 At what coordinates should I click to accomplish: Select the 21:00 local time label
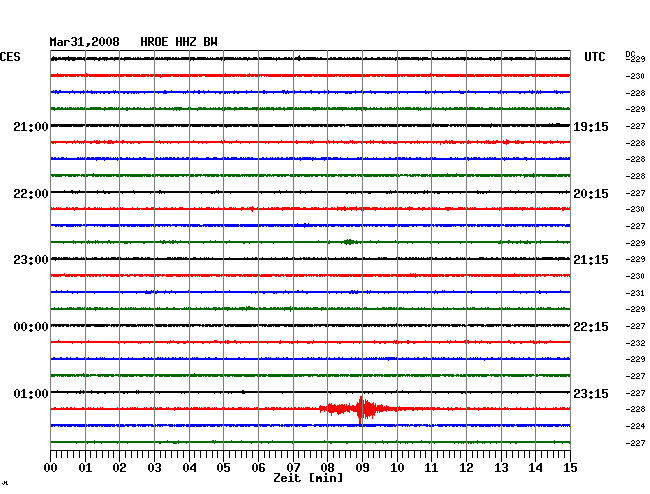point(31,127)
